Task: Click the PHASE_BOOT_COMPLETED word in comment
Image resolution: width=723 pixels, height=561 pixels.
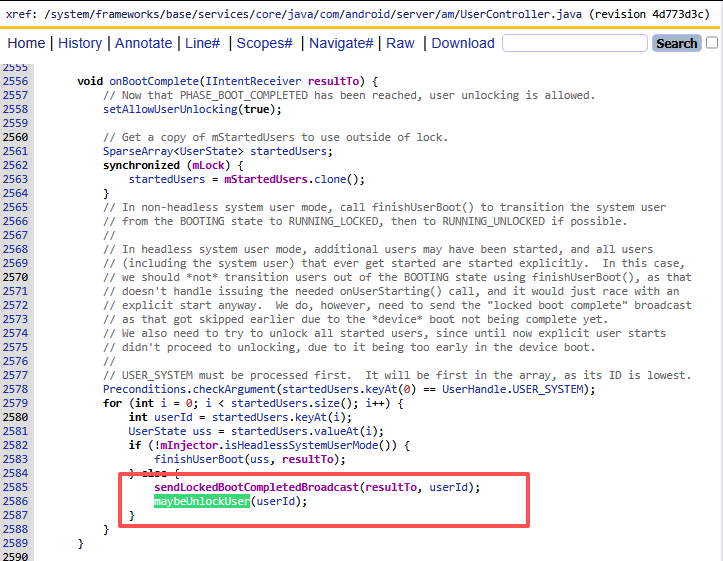Action: tap(243, 95)
